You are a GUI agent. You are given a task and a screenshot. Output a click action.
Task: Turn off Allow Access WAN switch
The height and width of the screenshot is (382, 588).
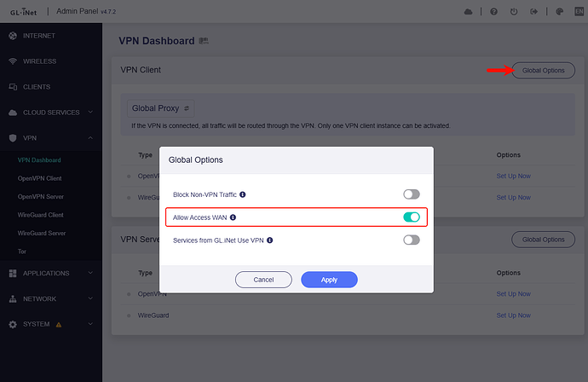coord(412,217)
